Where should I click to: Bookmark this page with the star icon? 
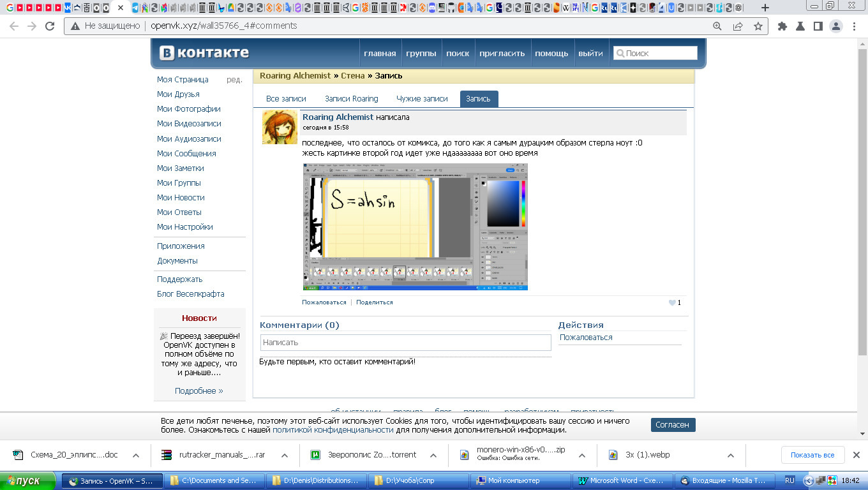coord(758,26)
